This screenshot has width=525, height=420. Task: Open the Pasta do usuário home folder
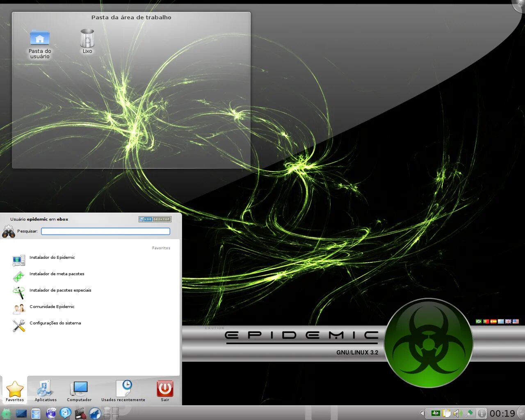tap(40, 44)
